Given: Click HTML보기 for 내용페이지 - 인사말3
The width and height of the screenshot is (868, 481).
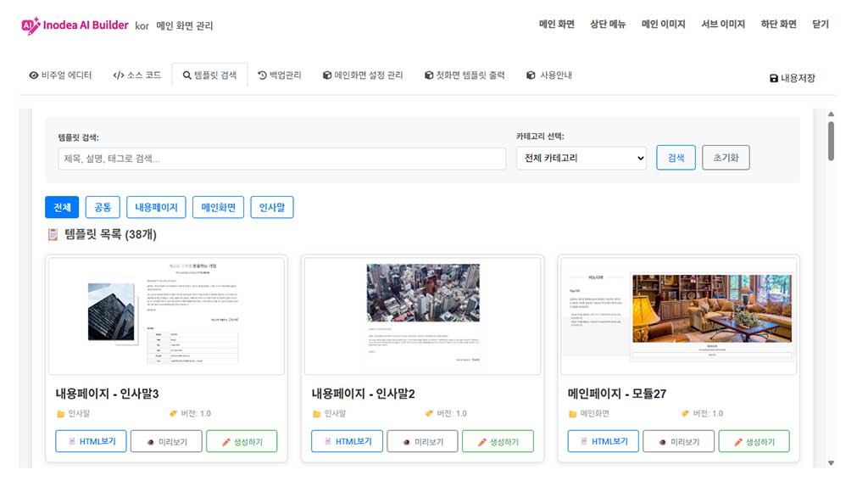Looking at the screenshot, I should pyautogui.click(x=92, y=441).
